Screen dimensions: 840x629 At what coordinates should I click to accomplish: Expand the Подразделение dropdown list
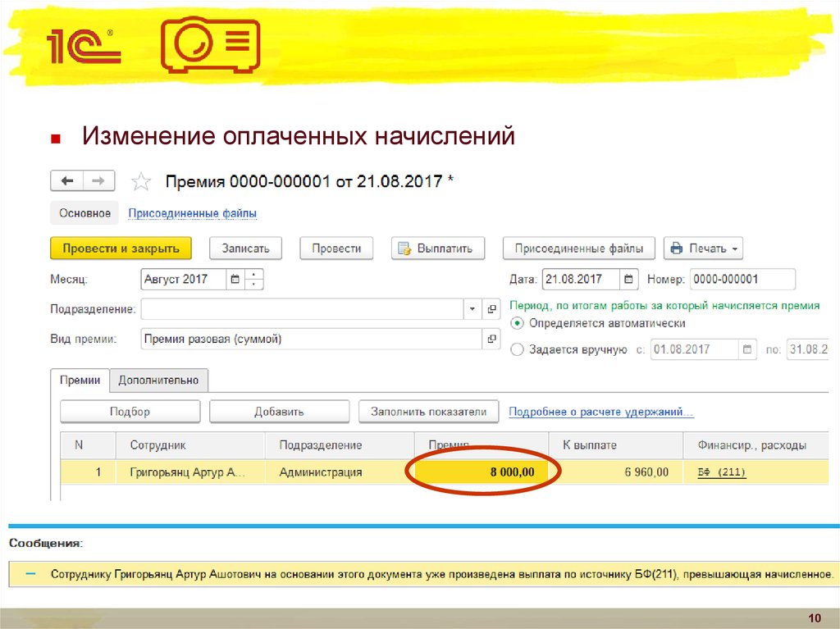pos(472,309)
